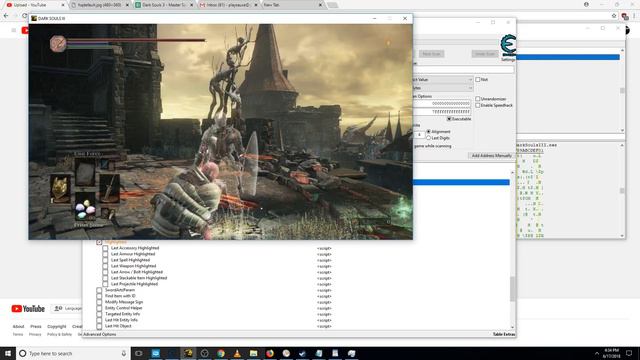Open the Press footer link
Viewport: 640px width, 360px height.
pos(36,327)
